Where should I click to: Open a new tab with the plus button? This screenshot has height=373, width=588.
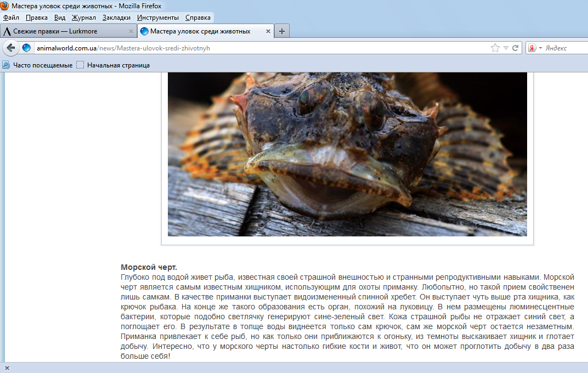(282, 31)
